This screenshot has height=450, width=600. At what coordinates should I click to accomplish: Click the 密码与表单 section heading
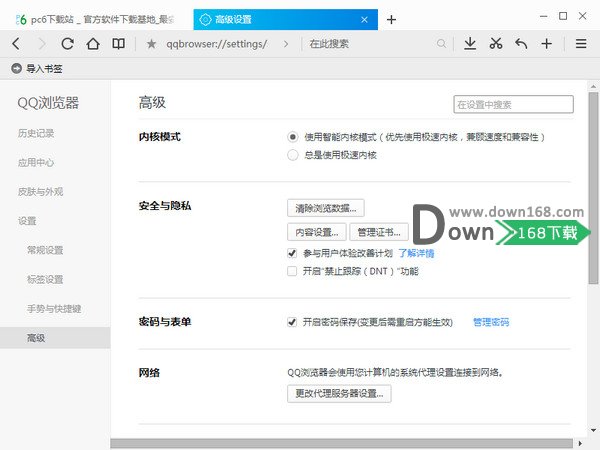[x=165, y=322]
